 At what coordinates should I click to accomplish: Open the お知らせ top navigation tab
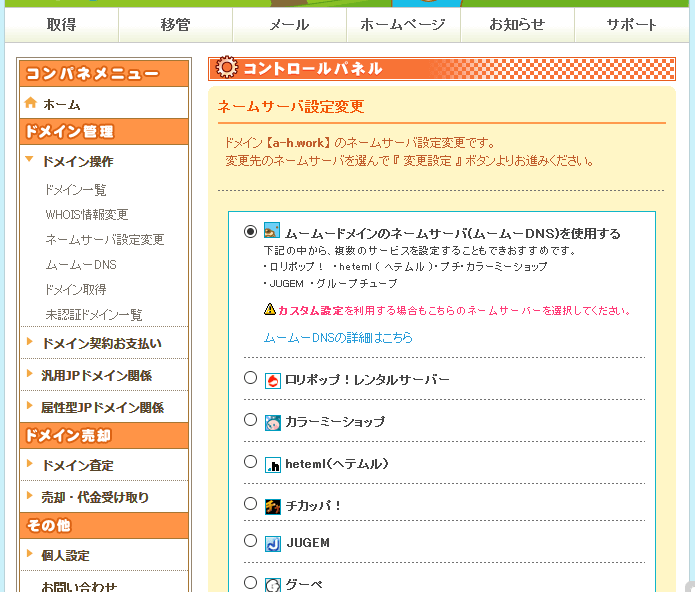[517, 25]
